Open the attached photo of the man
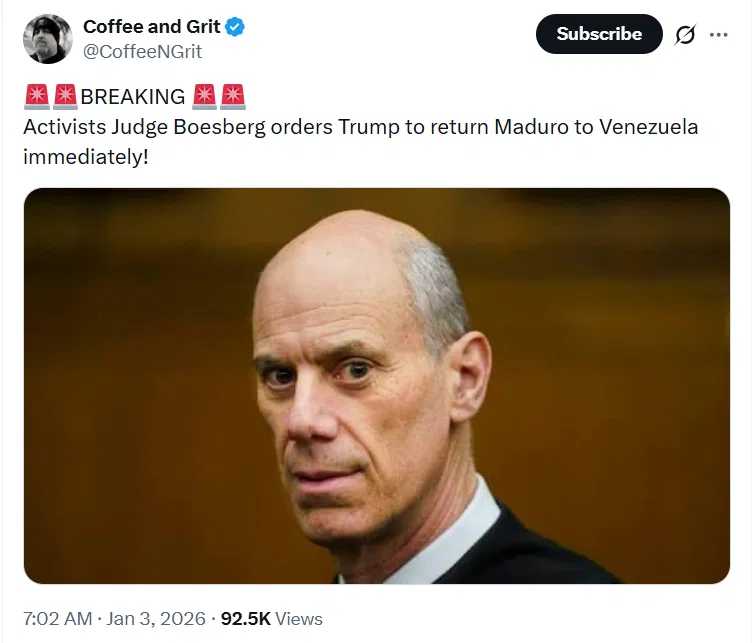The width and height of the screenshot is (755, 643). pos(377,386)
